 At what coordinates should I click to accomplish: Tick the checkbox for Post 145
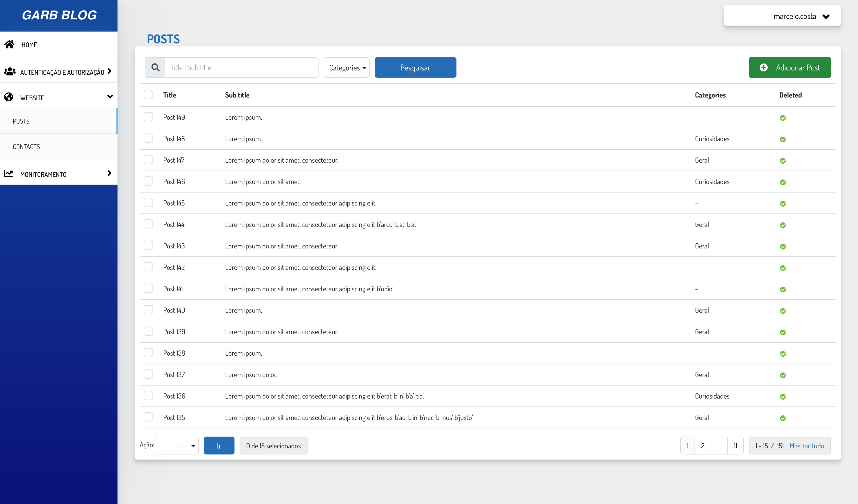pyautogui.click(x=148, y=202)
